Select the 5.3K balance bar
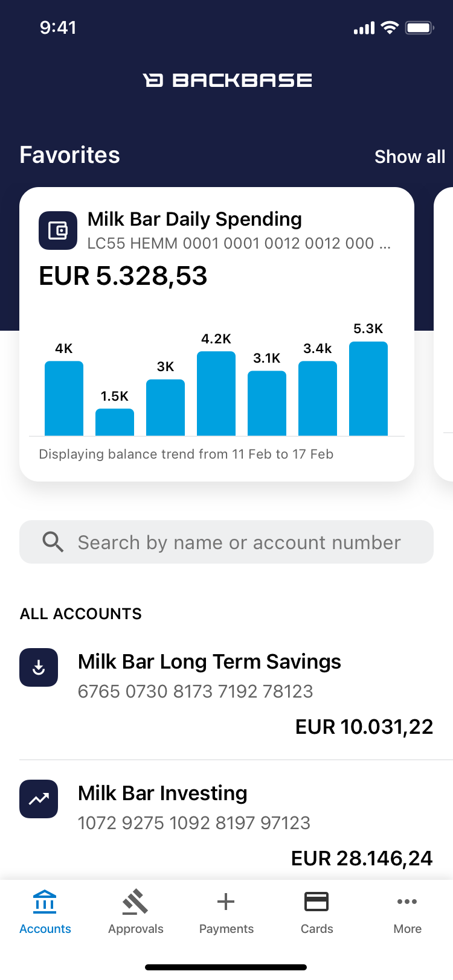The image size is (453, 980). pyautogui.click(x=368, y=389)
